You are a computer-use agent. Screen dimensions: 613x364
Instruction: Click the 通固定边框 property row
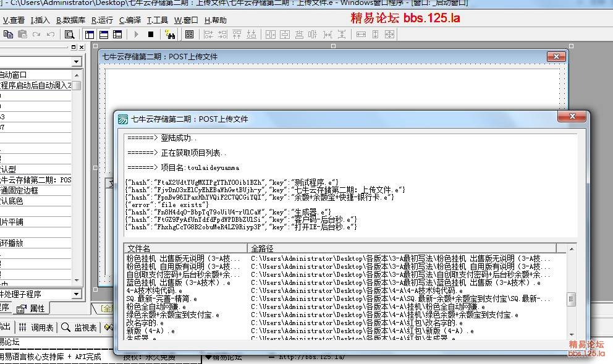pos(36,190)
